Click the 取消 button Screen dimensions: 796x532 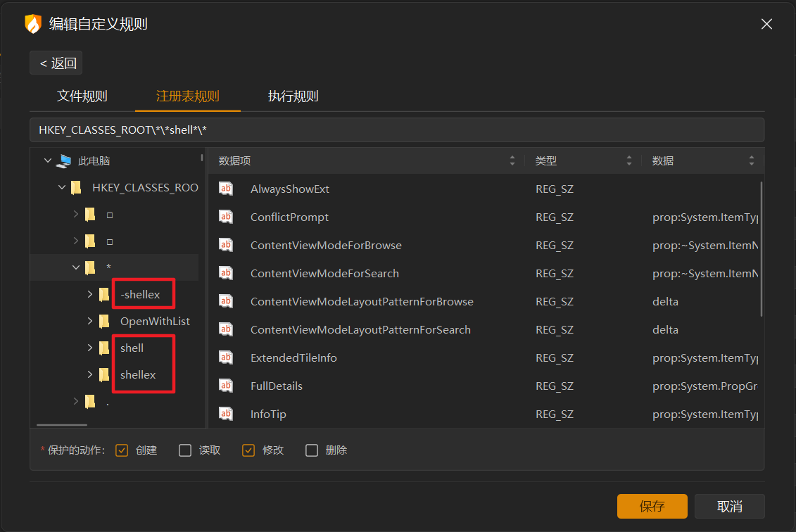click(x=729, y=506)
